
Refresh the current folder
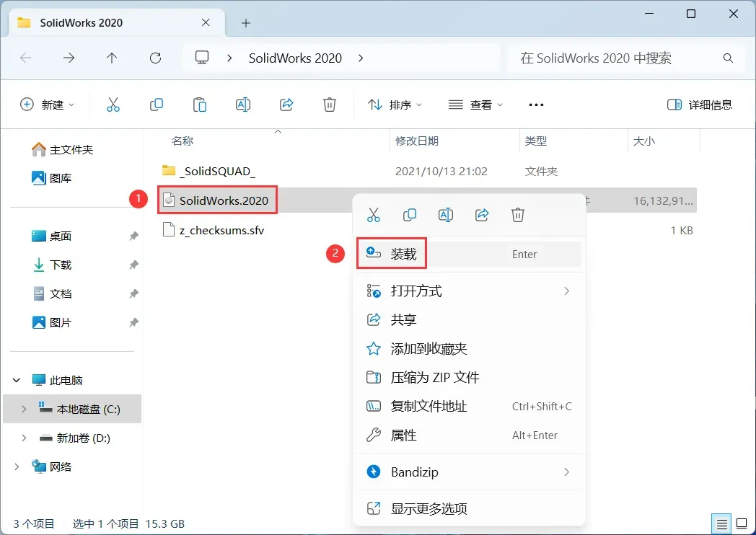(155, 58)
